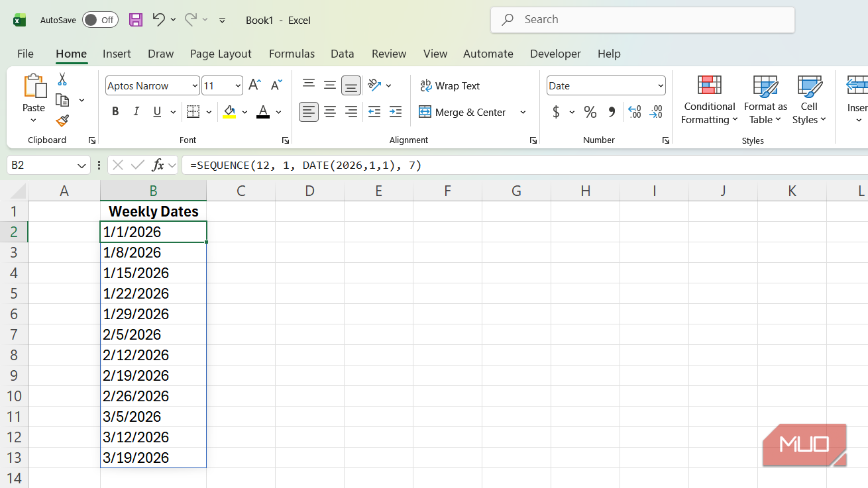Decrease the cell indent
Image resolution: width=868 pixels, height=488 pixels.
pyautogui.click(x=374, y=112)
